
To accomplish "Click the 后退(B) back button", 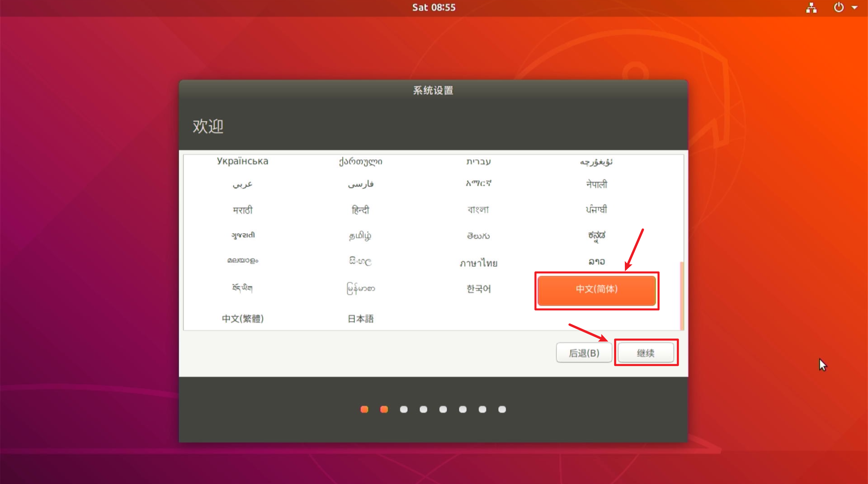I will click(x=584, y=353).
